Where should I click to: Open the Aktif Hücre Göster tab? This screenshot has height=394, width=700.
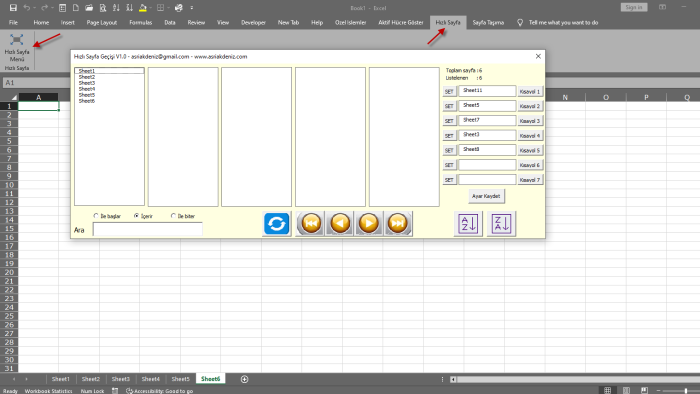pyautogui.click(x=401, y=22)
